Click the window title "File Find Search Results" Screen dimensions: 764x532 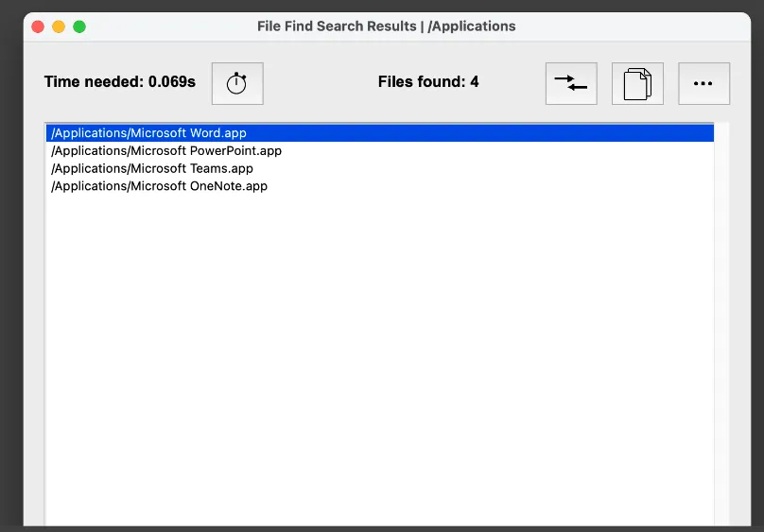point(338,26)
